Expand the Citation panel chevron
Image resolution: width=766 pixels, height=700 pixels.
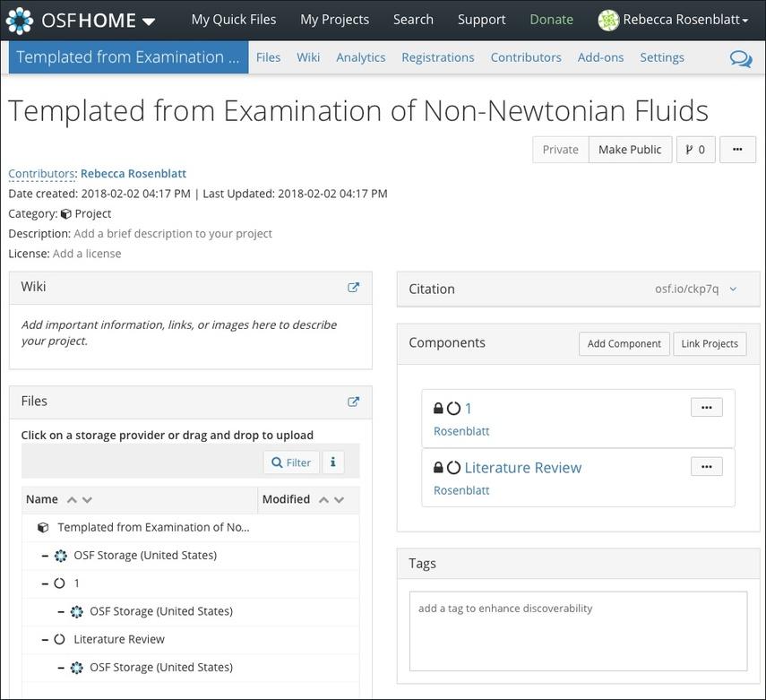coord(733,289)
